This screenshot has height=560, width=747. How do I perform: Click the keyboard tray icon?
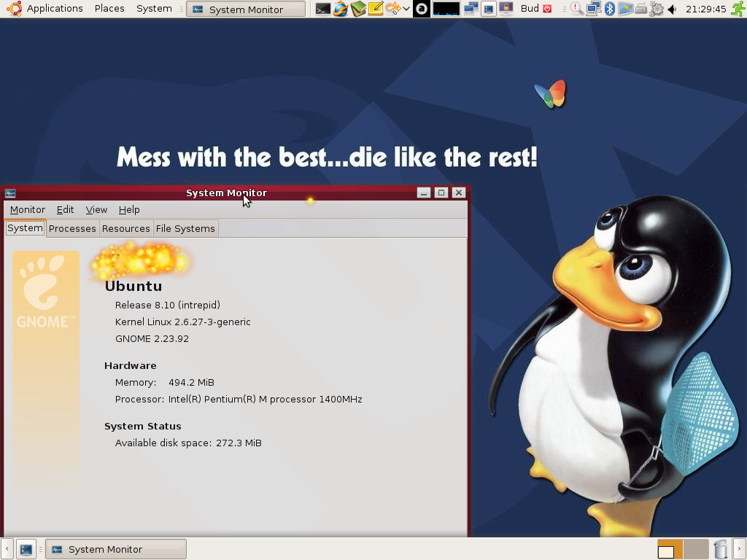pos(641,9)
